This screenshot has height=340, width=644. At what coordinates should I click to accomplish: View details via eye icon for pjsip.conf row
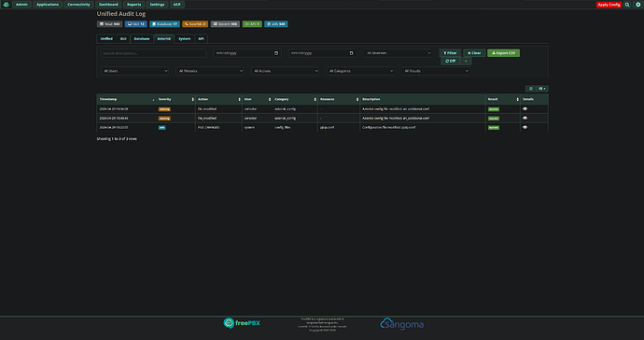[525, 127]
